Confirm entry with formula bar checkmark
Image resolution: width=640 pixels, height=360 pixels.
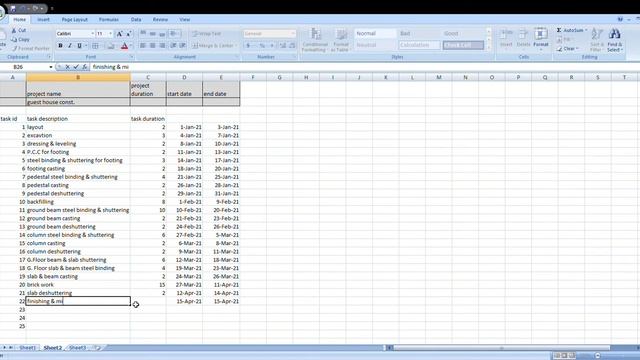coord(76,67)
